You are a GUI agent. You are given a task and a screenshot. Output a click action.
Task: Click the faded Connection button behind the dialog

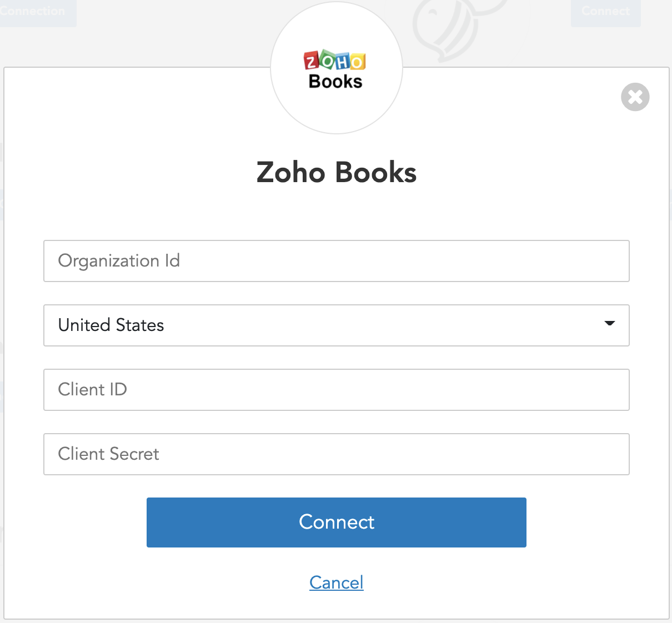click(34, 12)
